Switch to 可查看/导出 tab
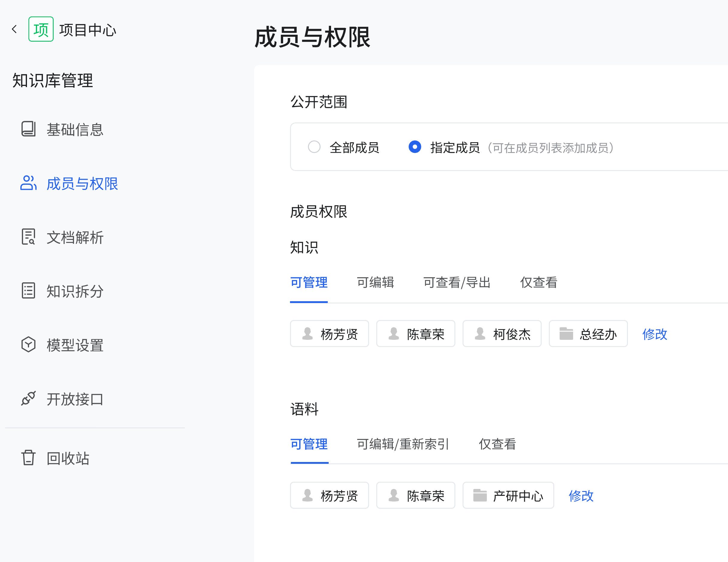Image resolution: width=728 pixels, height=562 pixels. pyautogui.click(x=457, y=283)
